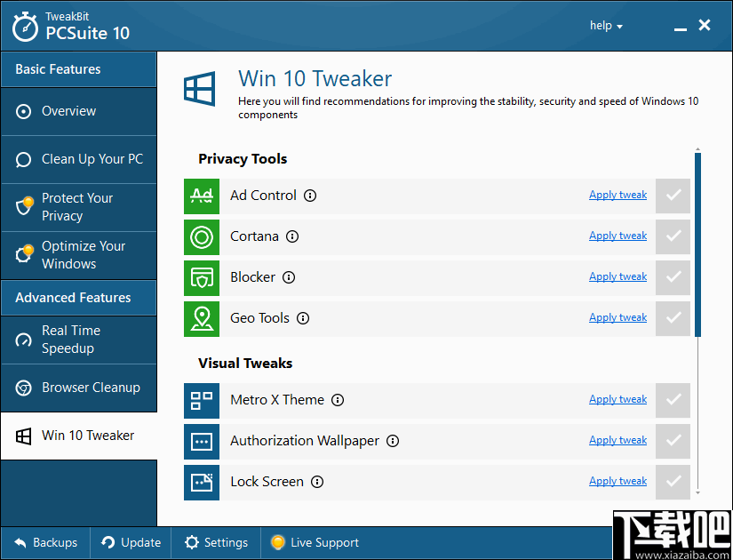Click the Browser Cleanup sidebar icon
This screenshot has height=560, width=733.
(x=24, y=388)
